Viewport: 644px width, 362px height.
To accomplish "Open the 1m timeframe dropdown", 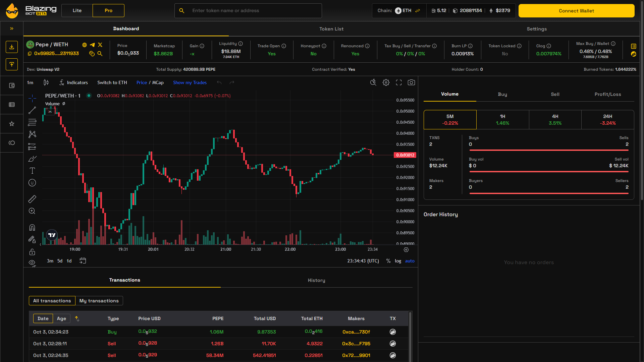I will (x=30, y=82).
